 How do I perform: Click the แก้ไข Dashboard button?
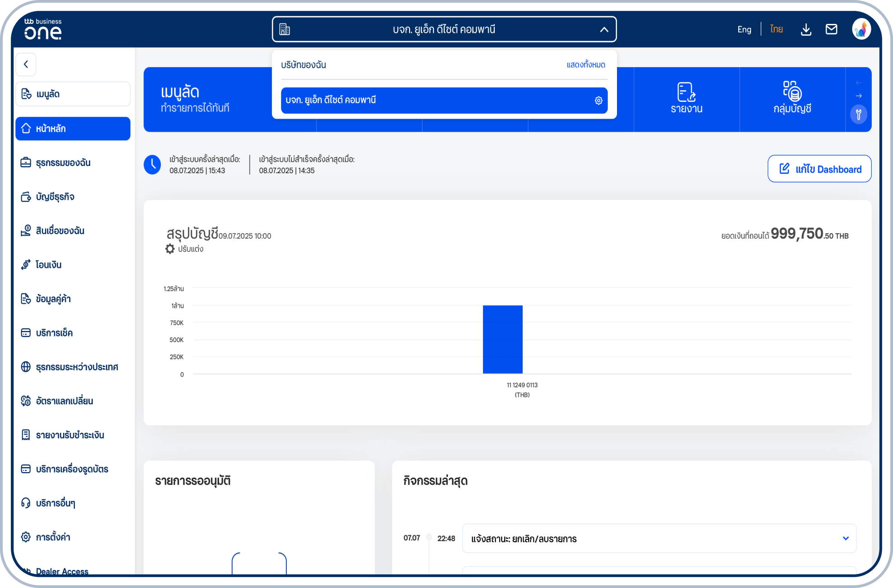pyautogui.click(x=819, y=169)
